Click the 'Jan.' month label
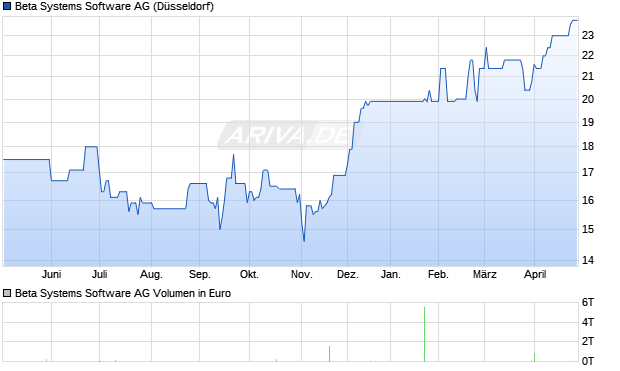Screen dimensions: 620x371 (391, 274)
